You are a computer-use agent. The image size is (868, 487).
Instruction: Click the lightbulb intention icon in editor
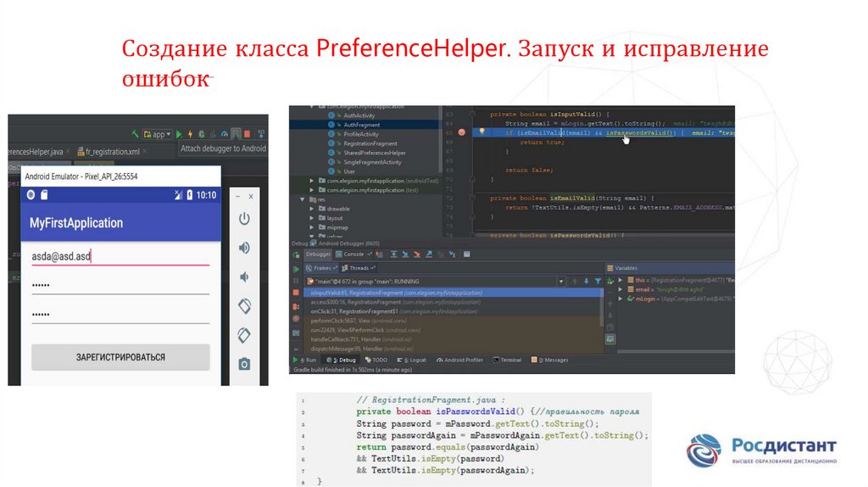click(481, 132)
